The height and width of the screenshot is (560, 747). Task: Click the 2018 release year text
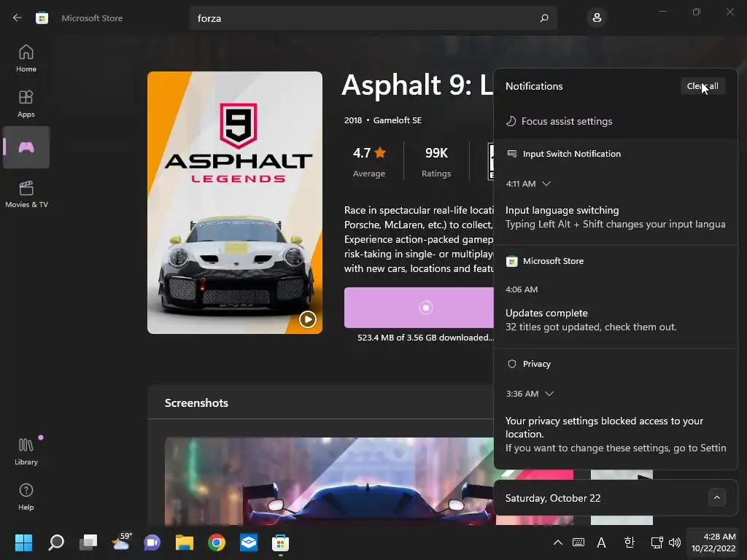353,120
